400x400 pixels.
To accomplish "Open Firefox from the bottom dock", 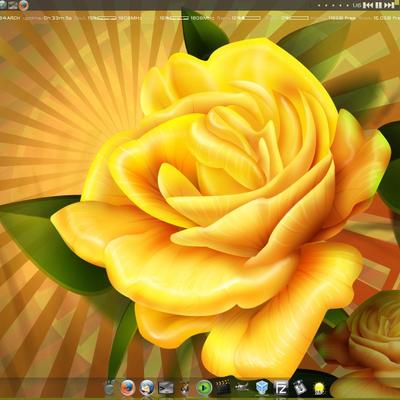I will click(x=128, y=388).
